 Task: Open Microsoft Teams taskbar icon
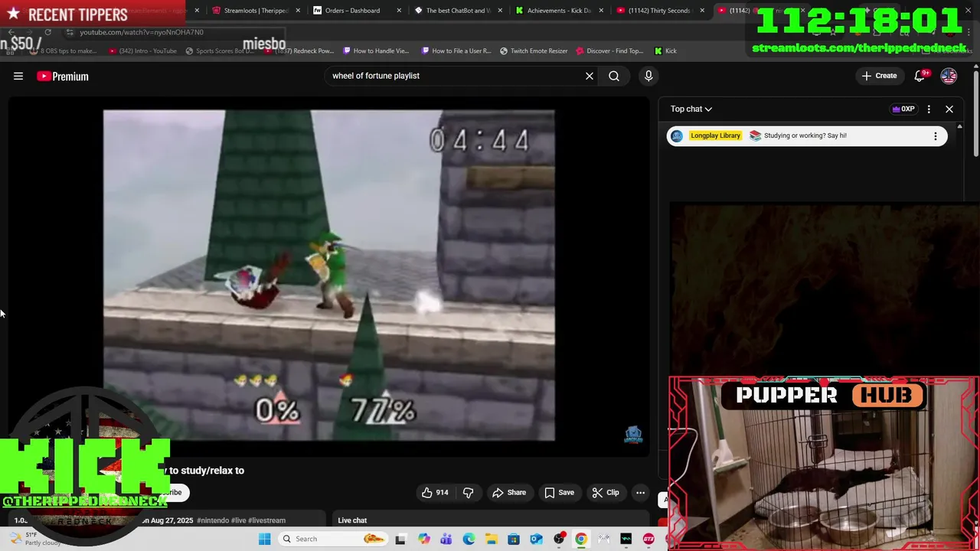coord(446,539)
